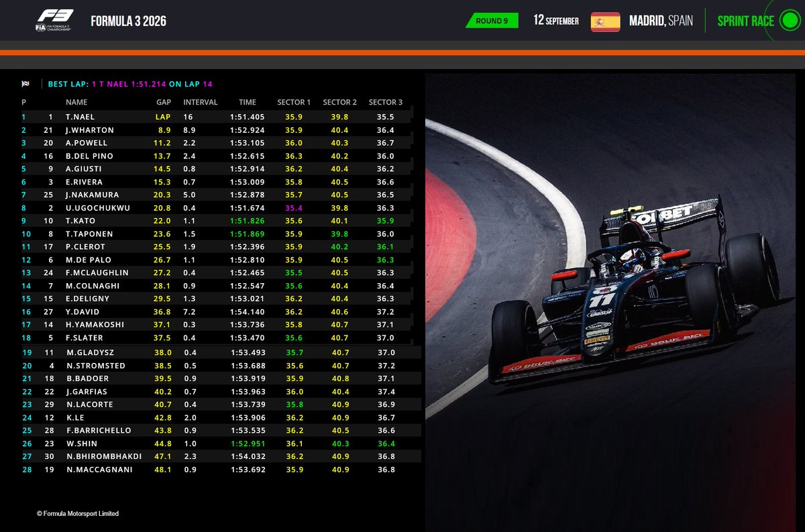
Task: Click the SECTOR 1 column header
Action: (x=294, y=103)
